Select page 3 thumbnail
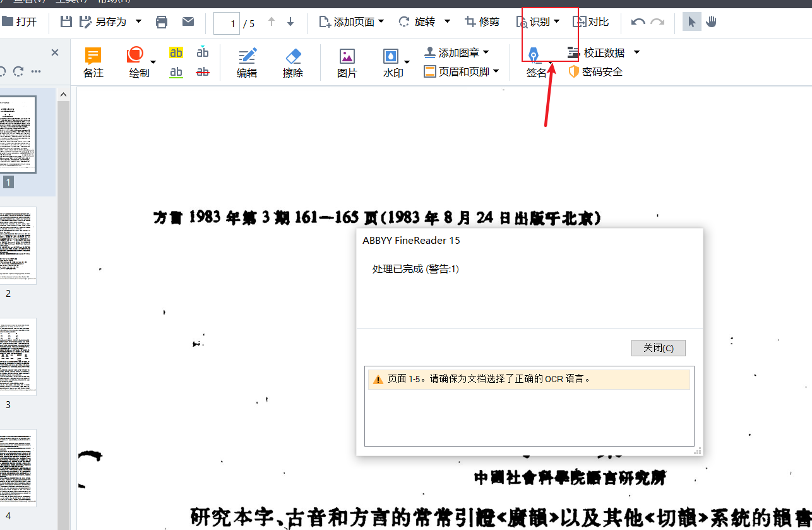812x530 pixels. (18, 357)
